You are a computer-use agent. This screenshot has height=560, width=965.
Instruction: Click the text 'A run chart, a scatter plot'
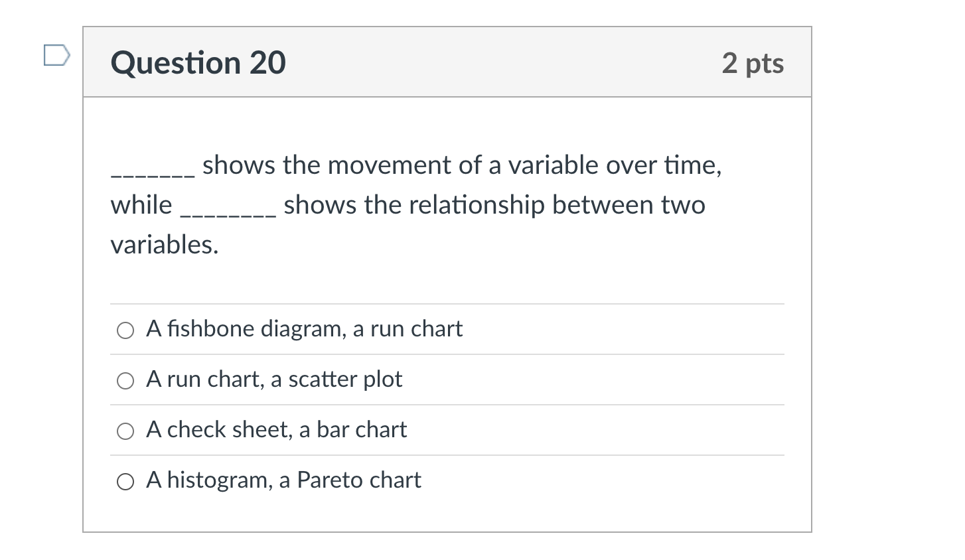[274, 380]
